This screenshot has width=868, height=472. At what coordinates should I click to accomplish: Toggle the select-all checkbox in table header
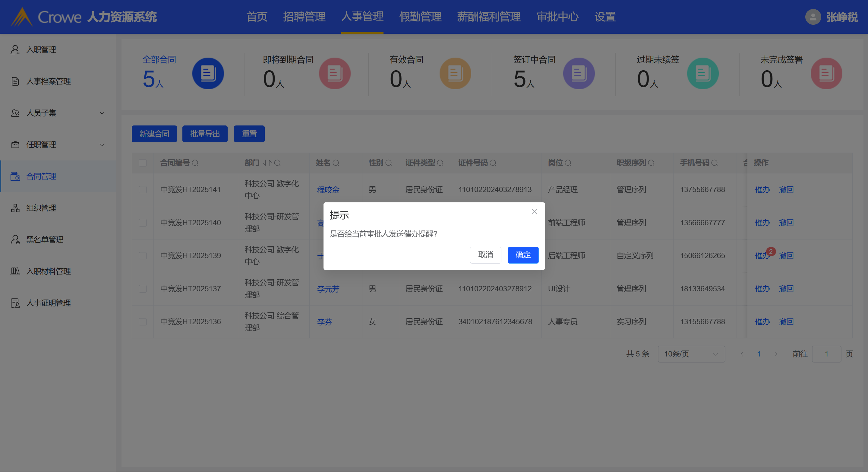coord(143,163)
